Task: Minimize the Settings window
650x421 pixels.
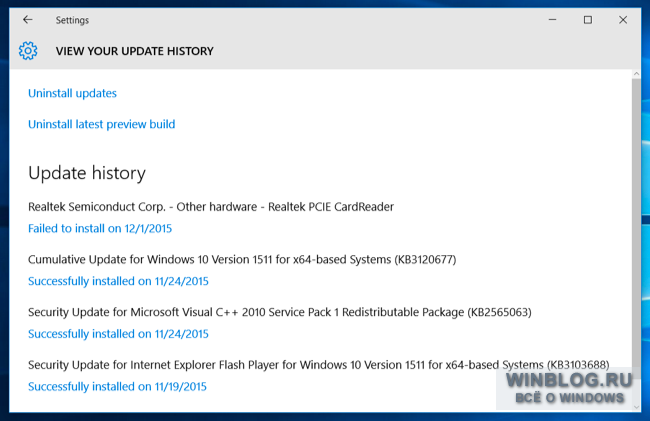Action: [552, 19]
